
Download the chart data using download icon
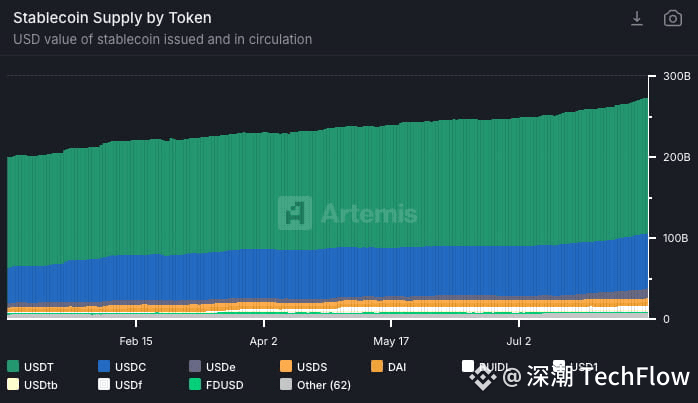[637, 19]
